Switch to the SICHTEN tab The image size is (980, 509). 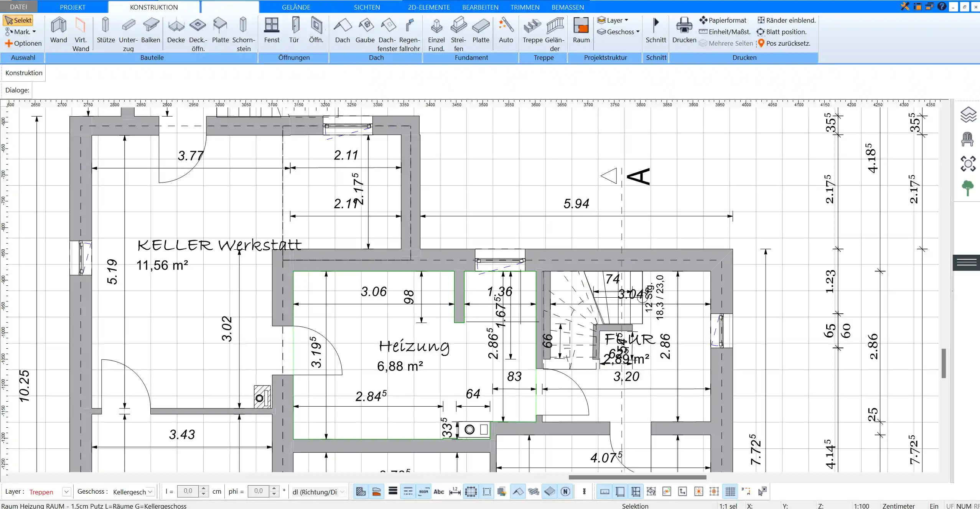pyautogui.click(x=367, y=7)
